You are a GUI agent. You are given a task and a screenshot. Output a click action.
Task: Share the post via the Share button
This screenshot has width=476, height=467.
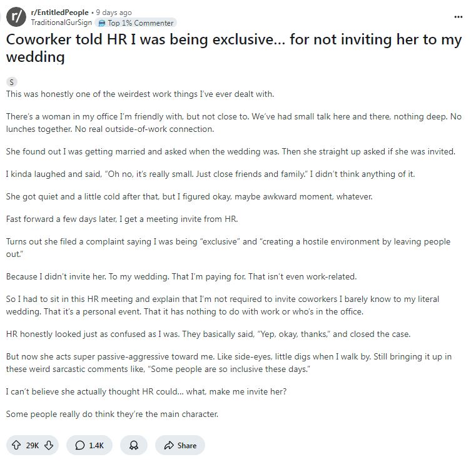(x=180, y=445)
